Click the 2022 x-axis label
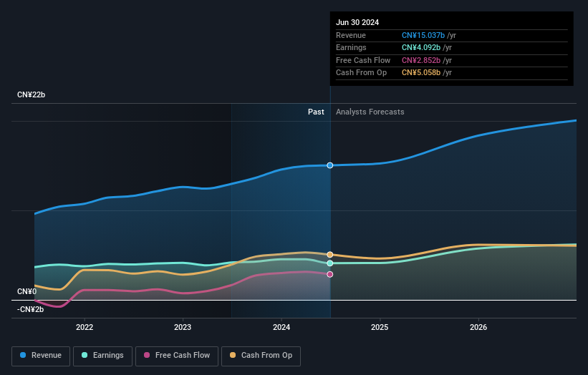The width and height of the screenshot is (588, 375). tap(85, 327)
